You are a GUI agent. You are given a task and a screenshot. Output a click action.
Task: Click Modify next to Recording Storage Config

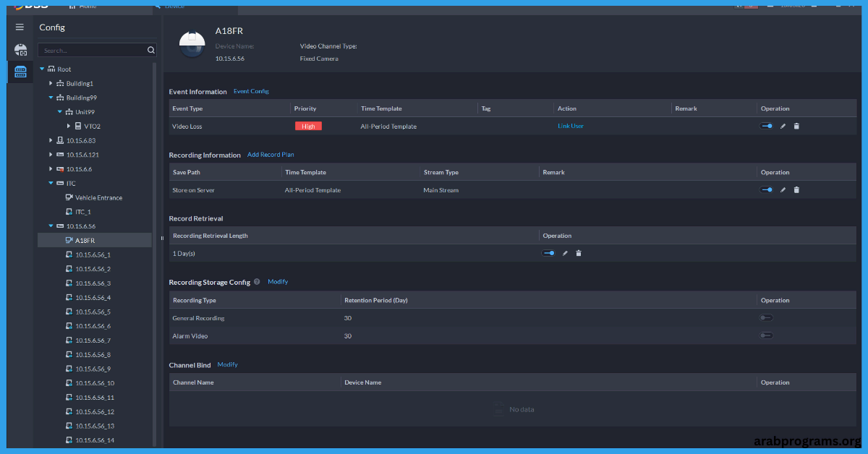(278, 282)
